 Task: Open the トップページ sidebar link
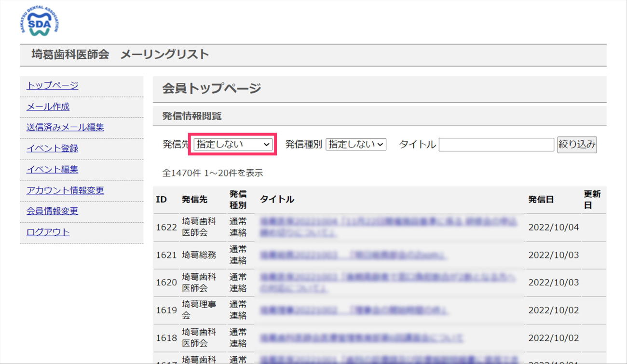point(52,86)
